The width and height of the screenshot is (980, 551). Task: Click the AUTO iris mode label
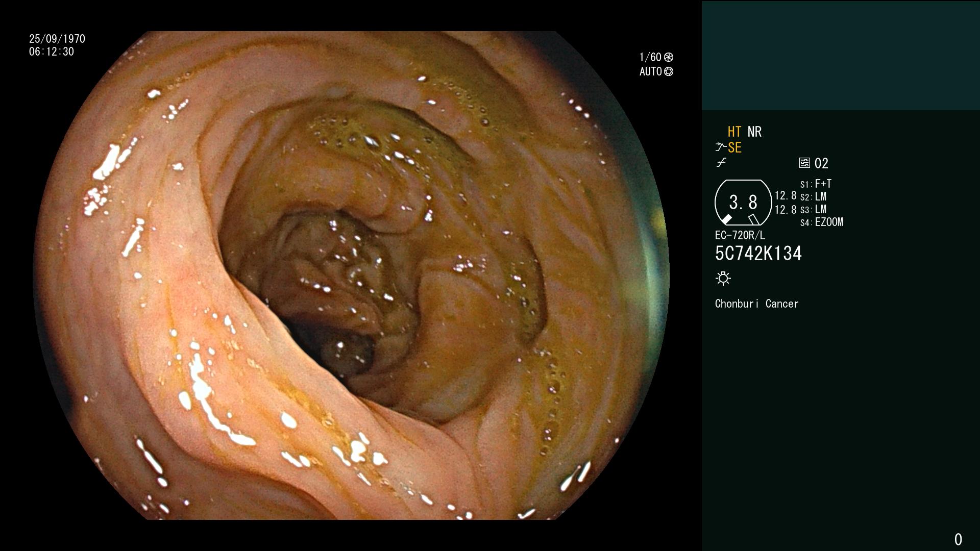pyautogui.click(x=651, y=71)
